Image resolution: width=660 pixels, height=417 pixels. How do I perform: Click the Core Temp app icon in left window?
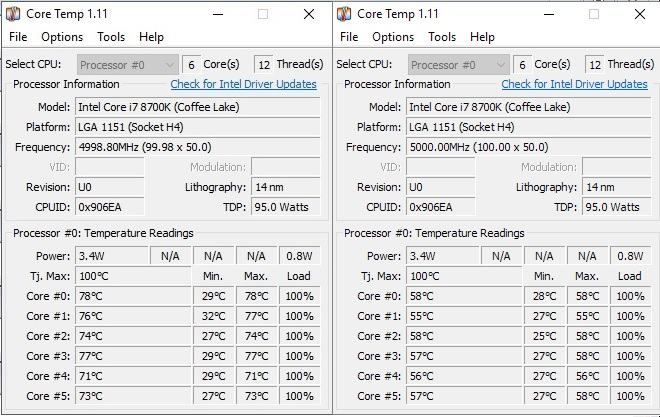point(13,14)
